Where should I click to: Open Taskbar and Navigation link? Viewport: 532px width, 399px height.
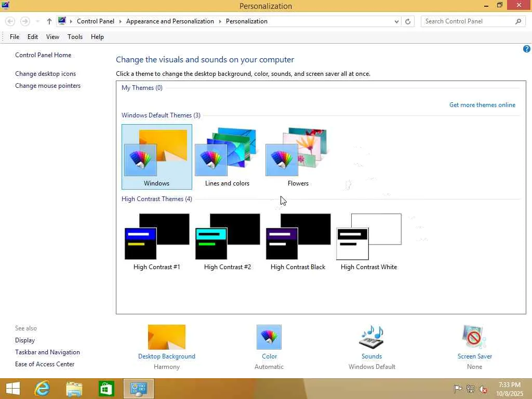[x=47, y=352]
